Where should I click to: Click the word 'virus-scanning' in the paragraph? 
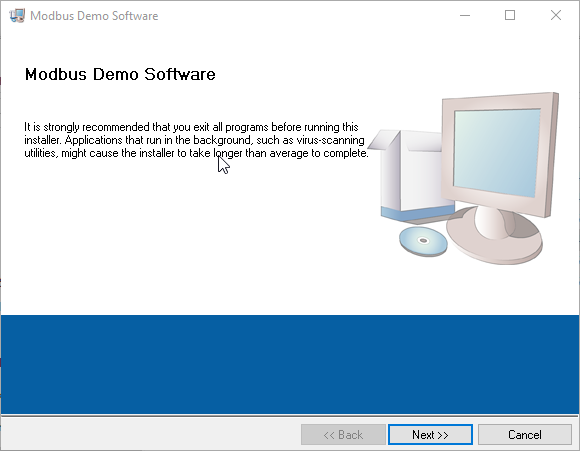330,140
